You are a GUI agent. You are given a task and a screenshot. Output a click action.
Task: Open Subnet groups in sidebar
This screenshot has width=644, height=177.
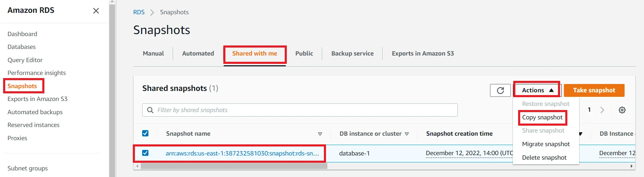(x=28, y=168)
